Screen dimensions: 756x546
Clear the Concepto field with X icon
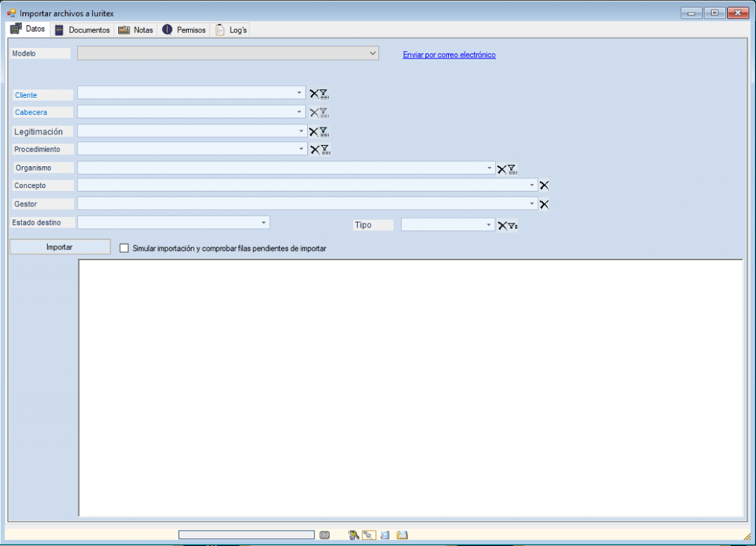pos(545,186)
